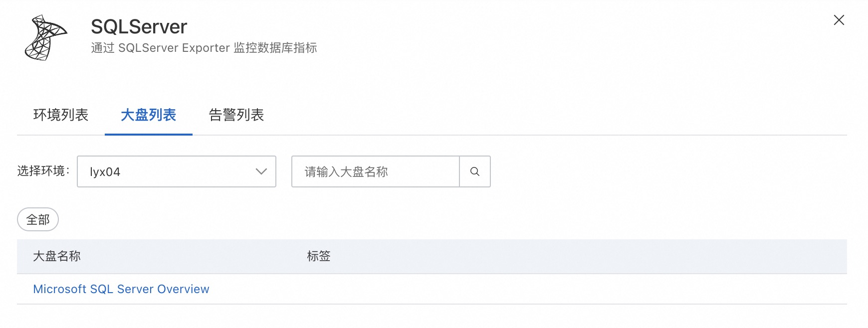Click the SQLServer Exporter subtitle text
868x328 pixels.
point(204,48)
